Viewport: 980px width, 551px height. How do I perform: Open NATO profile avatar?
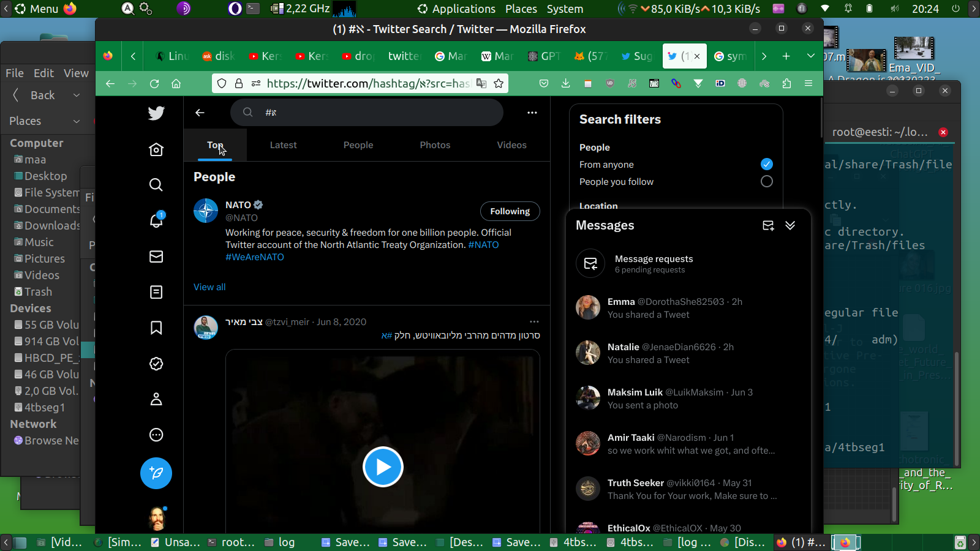pos(206,211)
